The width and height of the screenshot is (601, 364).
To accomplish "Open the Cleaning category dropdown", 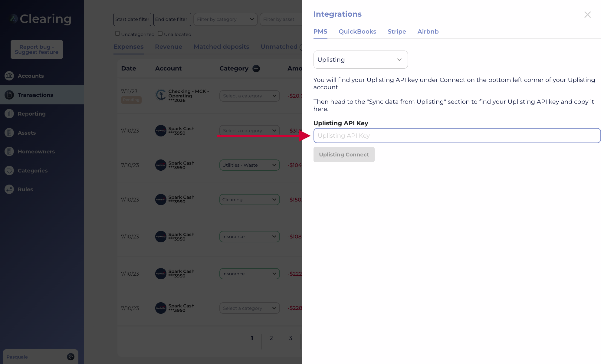I will point(249,200).
